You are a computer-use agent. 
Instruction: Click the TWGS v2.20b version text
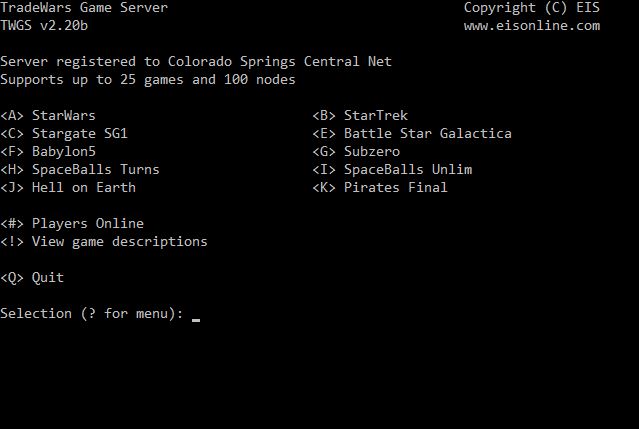coord(44,26)
